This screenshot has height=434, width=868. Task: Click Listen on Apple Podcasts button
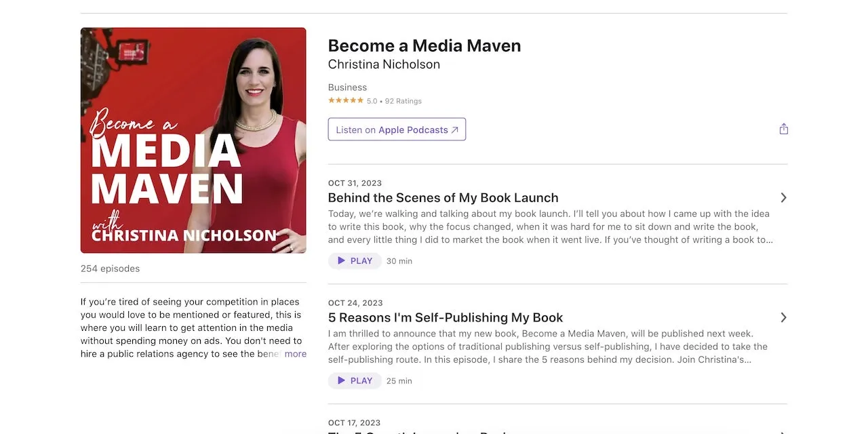[x=397, y=130]
